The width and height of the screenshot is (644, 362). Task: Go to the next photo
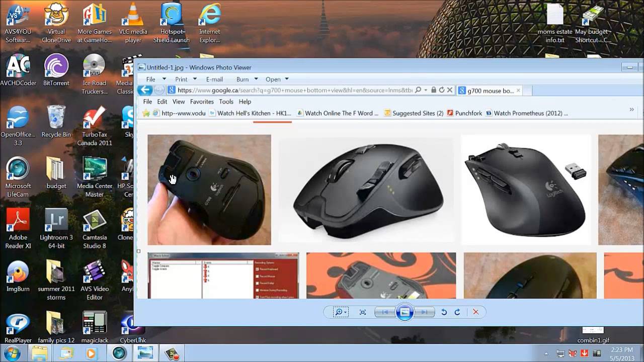coord(424,312)
